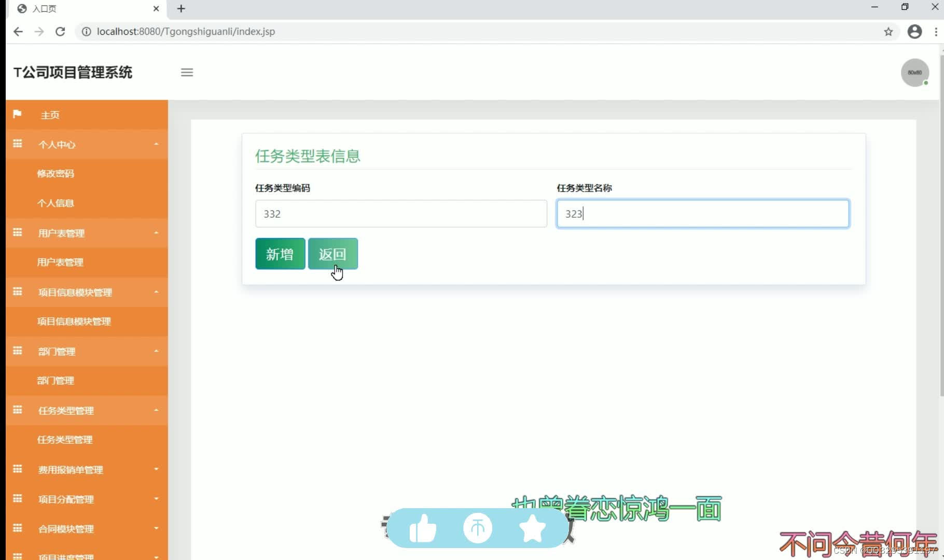This screenshot has height=560, width=944.
Task: Open a new browser tab
Action: click(x=181, y=8)
